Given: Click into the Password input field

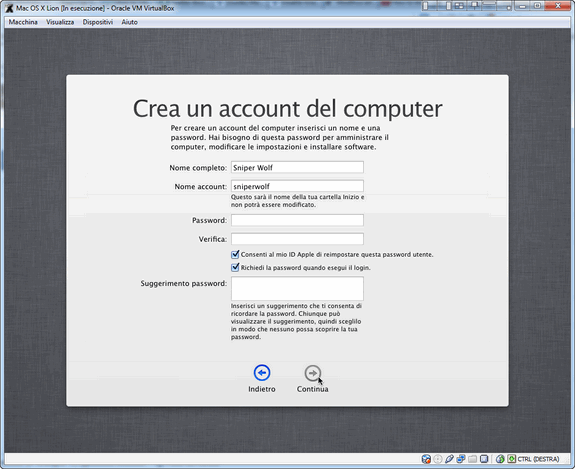Looking at the screenshot, I should click(x=297, y=220).
